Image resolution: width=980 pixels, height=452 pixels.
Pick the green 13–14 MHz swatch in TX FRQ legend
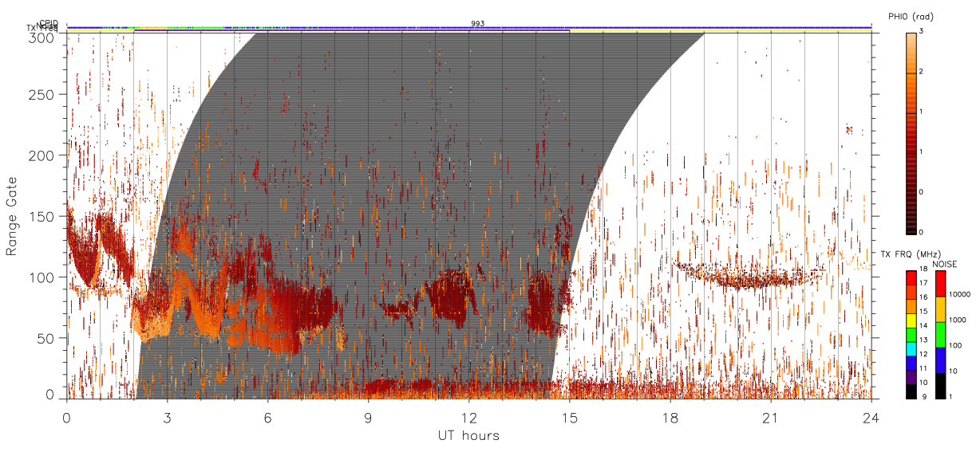click(911, 334)
